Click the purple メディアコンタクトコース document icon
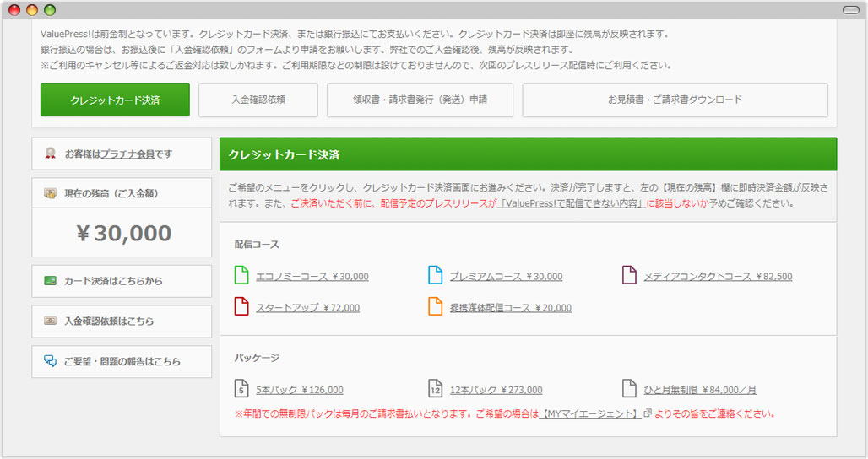The image size is (868, 459). click(x=628, y=275)
